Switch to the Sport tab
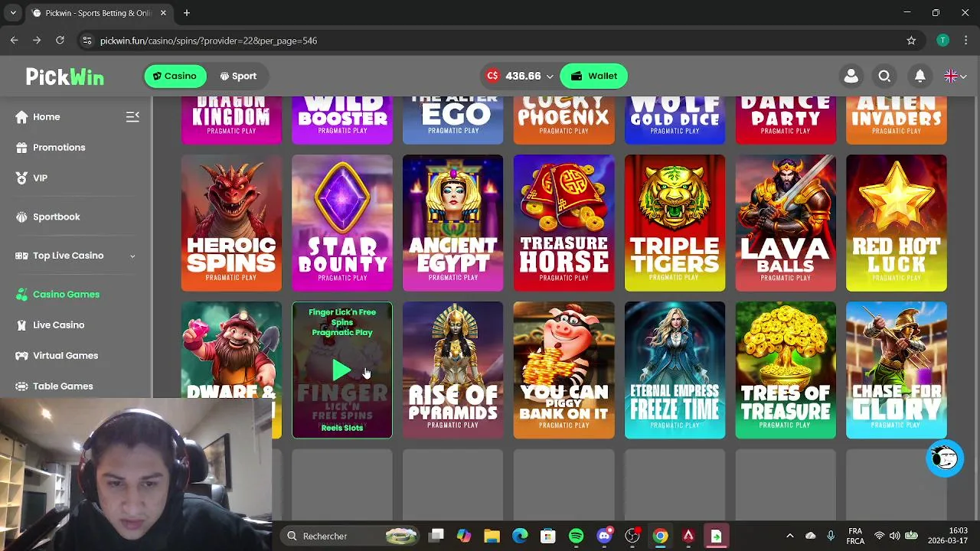980x551 pixels. tap(238, 76)
